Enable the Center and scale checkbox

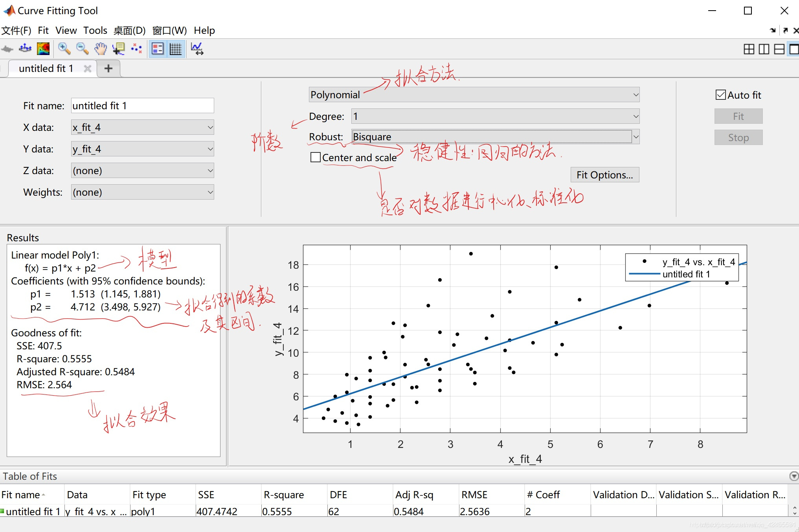tap(316, 158)
